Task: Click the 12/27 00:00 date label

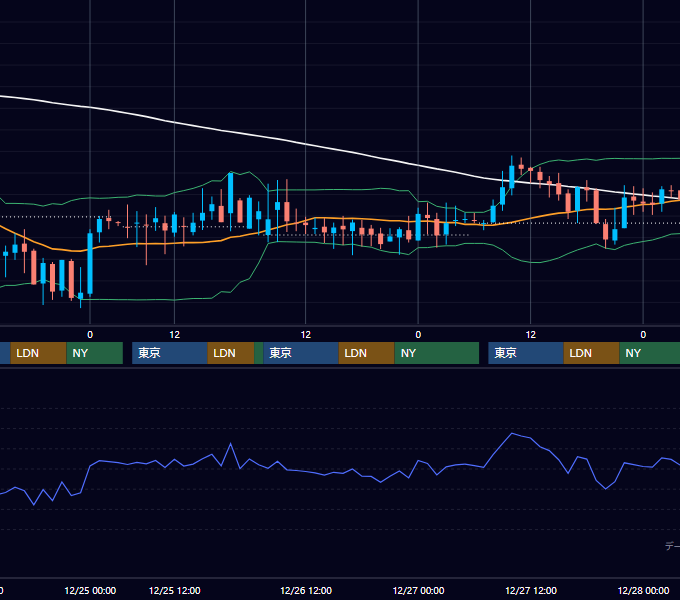Action: coord(418,590)
